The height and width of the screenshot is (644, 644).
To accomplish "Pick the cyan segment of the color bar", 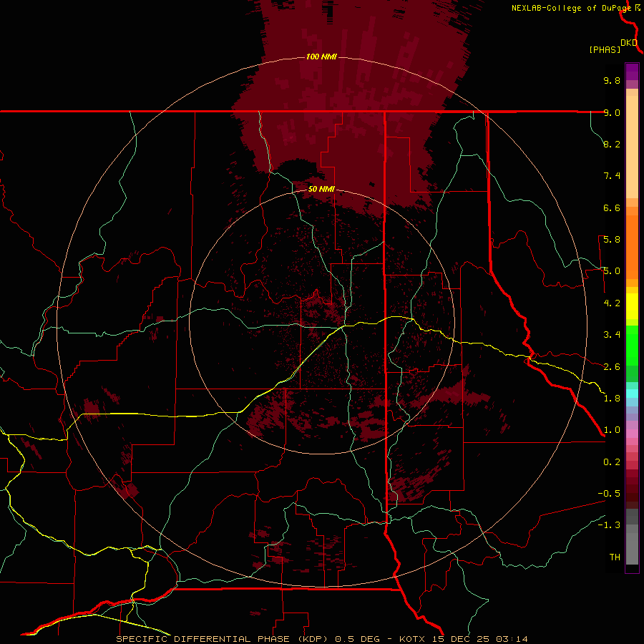I will [632, 394].
